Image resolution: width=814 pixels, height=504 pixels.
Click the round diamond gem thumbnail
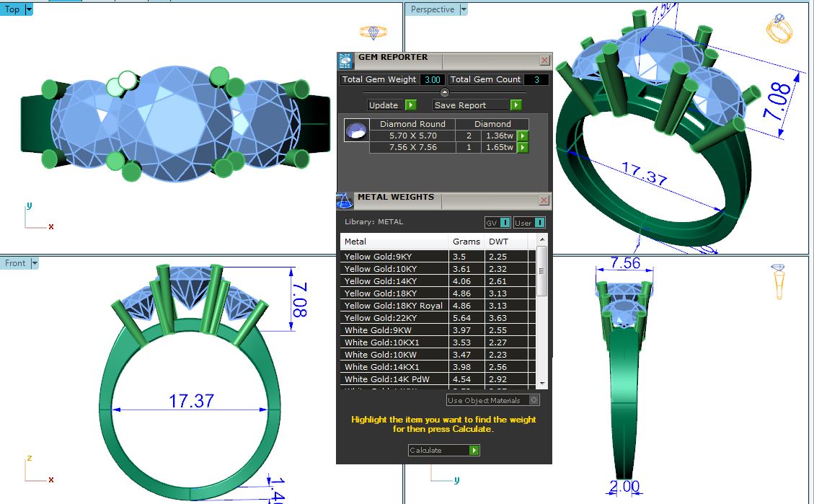click(x=356, y=130)
